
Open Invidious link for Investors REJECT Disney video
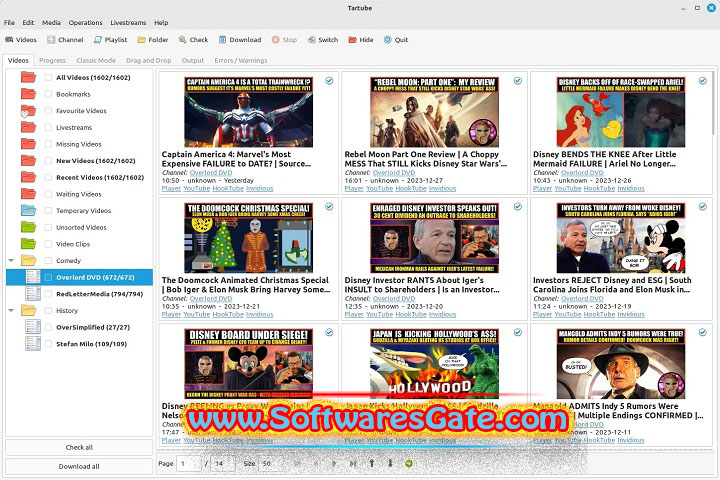[630, 314]
